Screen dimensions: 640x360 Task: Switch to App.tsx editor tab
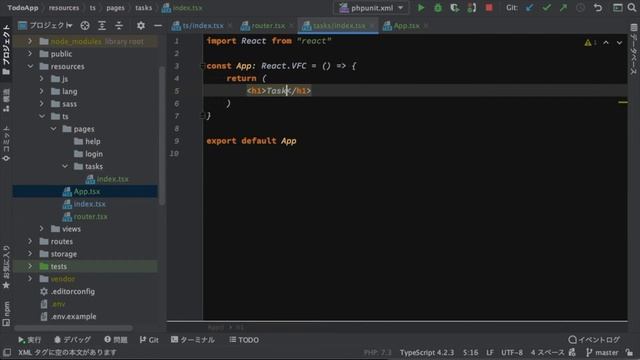click(x=404, y=26)
